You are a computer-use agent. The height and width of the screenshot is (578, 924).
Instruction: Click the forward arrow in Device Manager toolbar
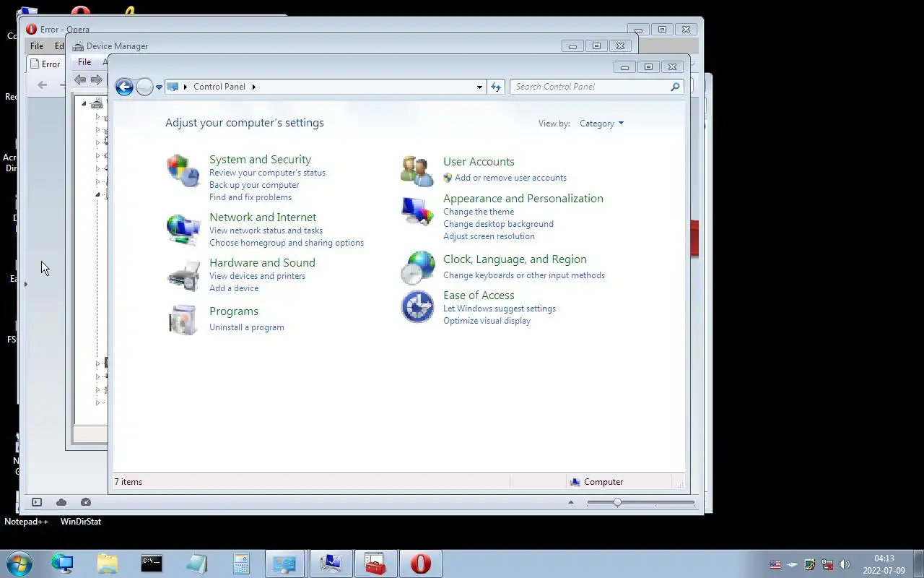[97, 79]
